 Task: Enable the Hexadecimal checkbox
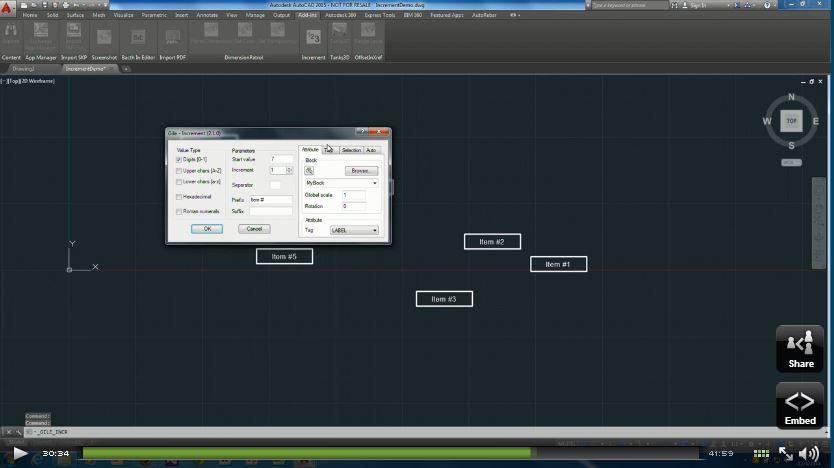coord(179,197)
